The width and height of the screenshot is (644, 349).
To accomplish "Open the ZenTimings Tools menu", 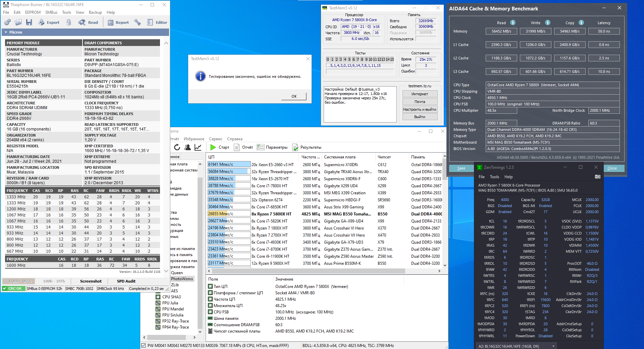I will tap(494, 177).
